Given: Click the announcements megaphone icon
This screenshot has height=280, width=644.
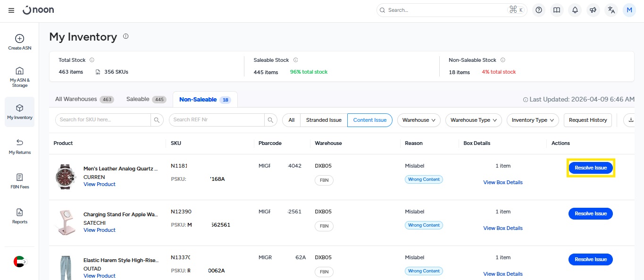Looking at the screenshot, I should pos(593,10).
